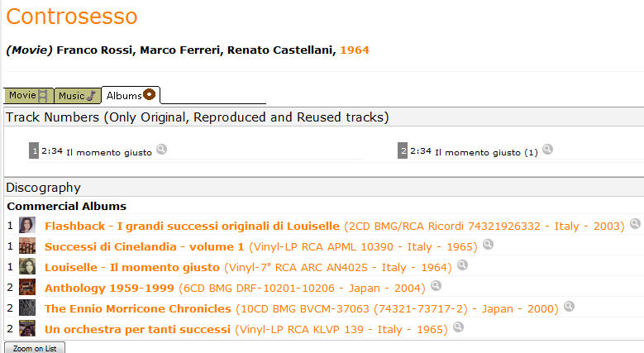The width and height of the screenshot is (644, 353).
Task: Click the Zoom on List button
Action: coord(35,348)
